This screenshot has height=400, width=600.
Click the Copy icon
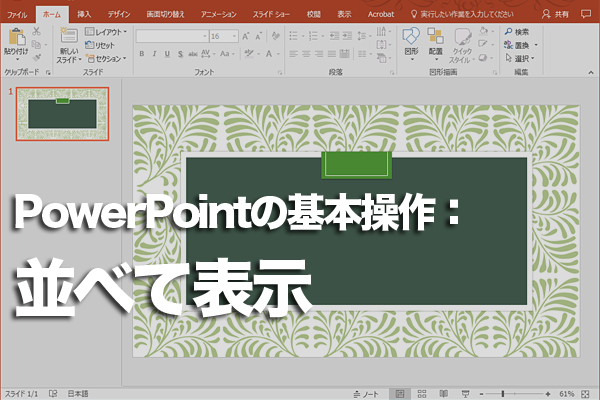point(37,44)
